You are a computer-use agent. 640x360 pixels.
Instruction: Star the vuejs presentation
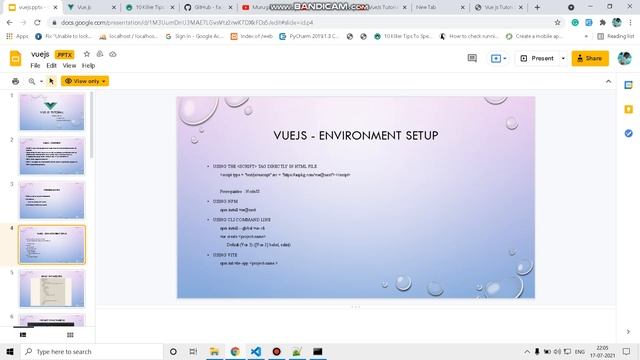click(87, 54)
